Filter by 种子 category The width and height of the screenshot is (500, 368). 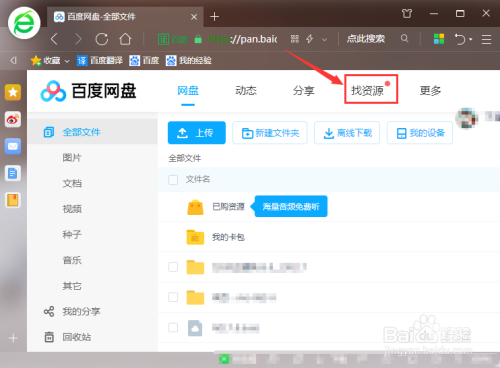click(x=72, y=235)
